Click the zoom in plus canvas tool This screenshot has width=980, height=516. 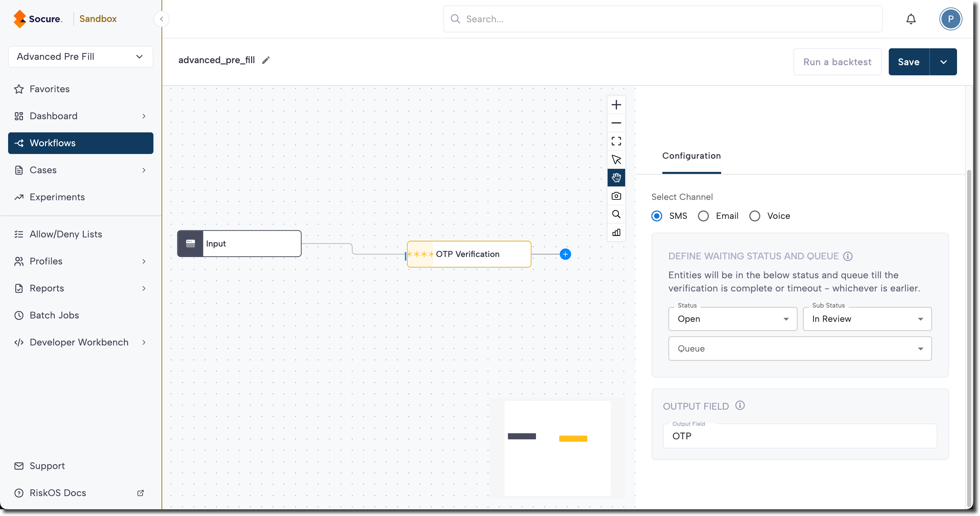tap(616, 105)
